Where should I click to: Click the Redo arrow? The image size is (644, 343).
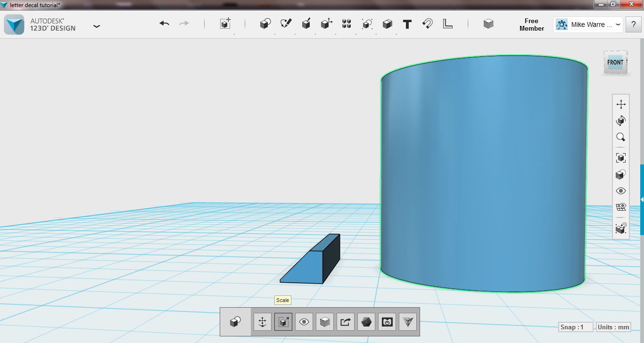point(184,24)
